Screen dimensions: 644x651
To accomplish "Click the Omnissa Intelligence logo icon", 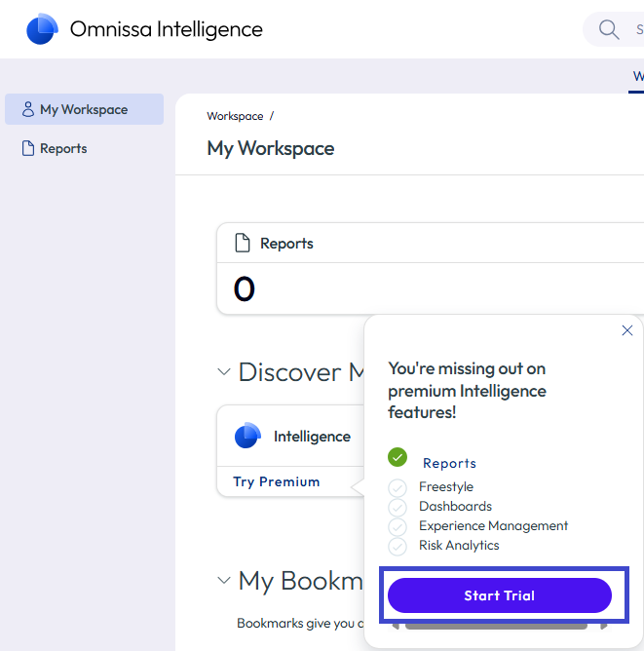I will (42, 28).
